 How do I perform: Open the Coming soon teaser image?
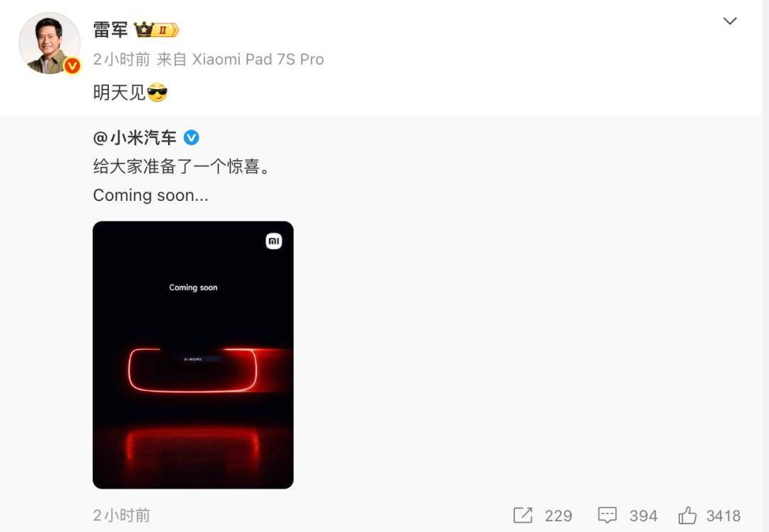coord(193,355)
